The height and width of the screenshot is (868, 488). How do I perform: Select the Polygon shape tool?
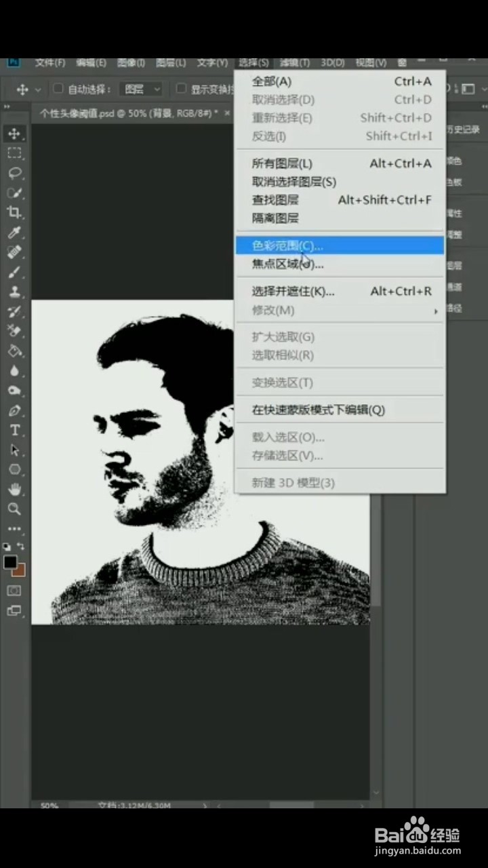14,469
